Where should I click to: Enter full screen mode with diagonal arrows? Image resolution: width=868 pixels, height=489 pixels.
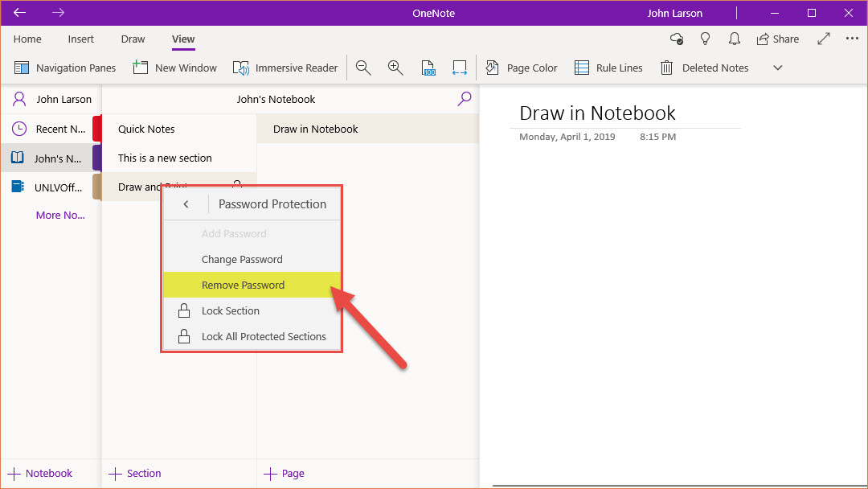pos(824,39)
